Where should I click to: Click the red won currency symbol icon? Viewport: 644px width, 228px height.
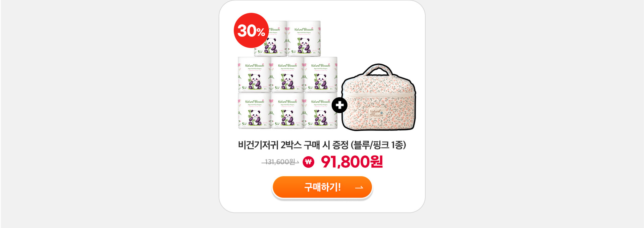point(308,162)
